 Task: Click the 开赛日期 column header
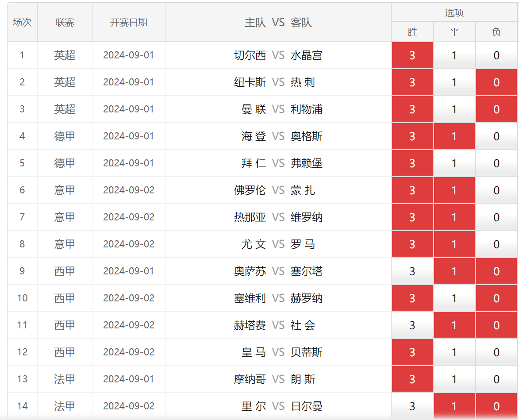(128, 22)
